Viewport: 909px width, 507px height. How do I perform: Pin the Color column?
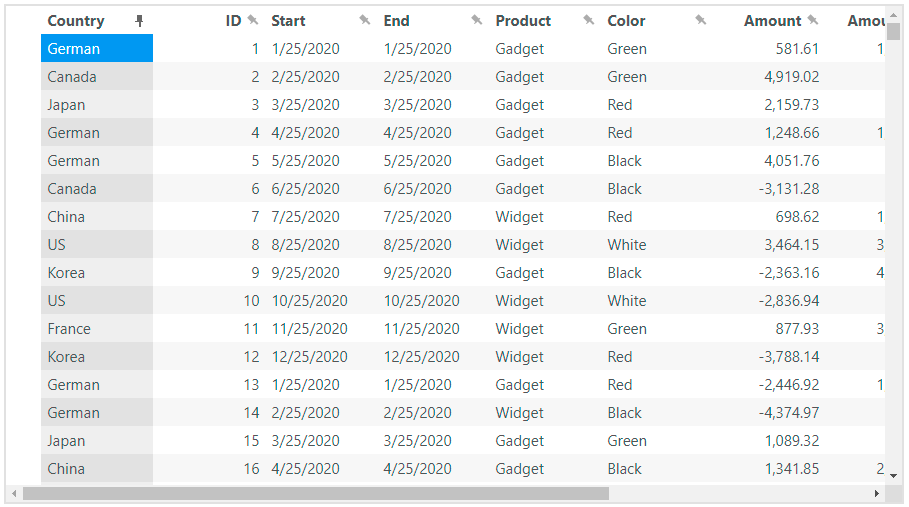tap(701, 21)
